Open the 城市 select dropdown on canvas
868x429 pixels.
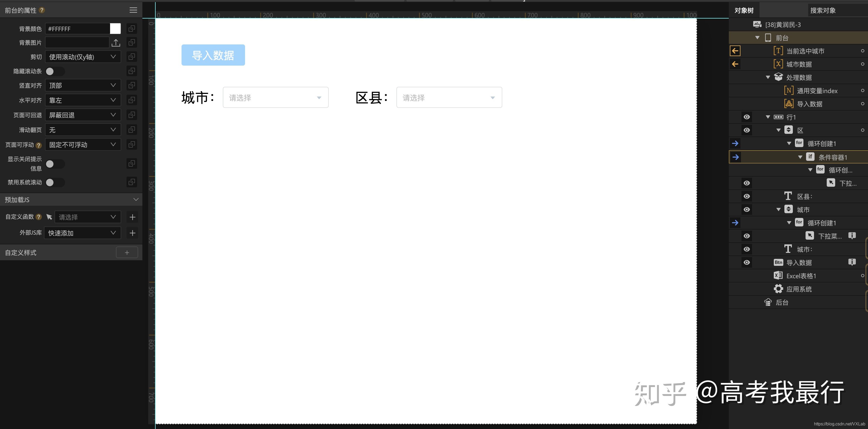click(x=276, y=97)
